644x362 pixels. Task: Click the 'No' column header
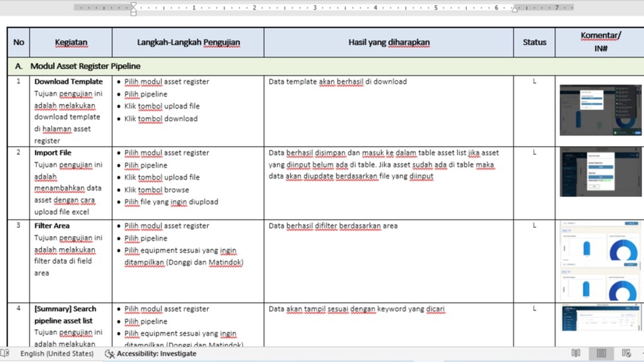(19, 42)
